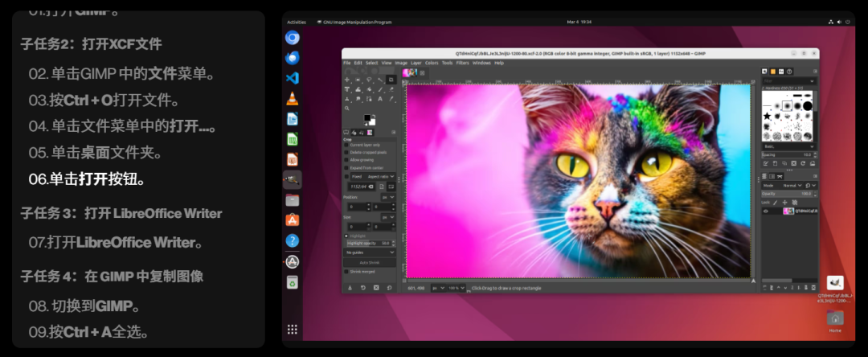Click the Reset to default values icon
868x357 pixels.
click(x=389, y=288)
